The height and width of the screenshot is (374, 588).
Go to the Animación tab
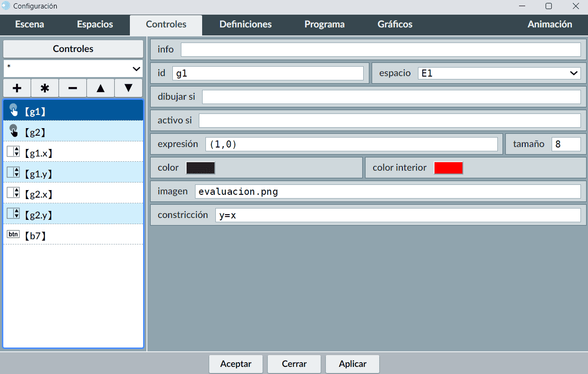point(550,25)
